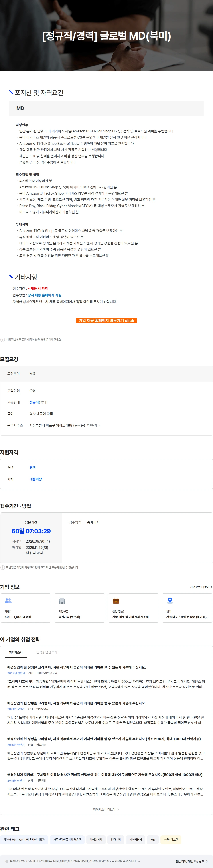Click the start date '2026.09.30(수)'
This screenshot has height=868, width=213.
point(38,542)
